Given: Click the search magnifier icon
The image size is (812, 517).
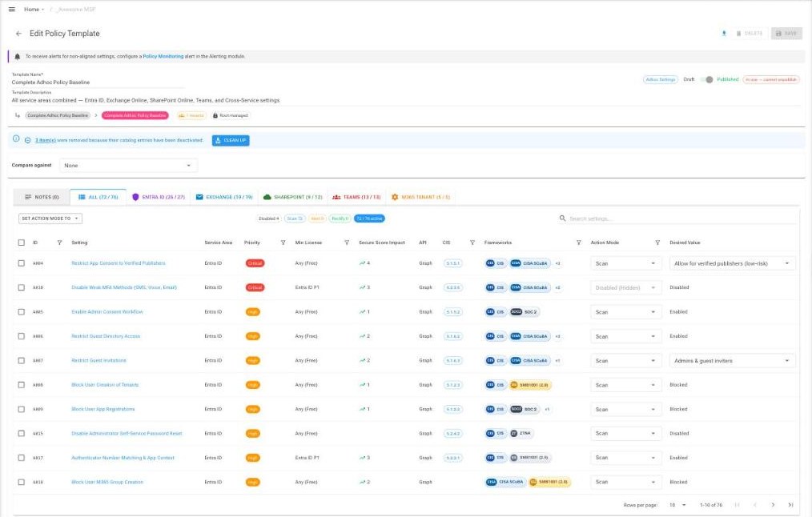Looking at the screenshot, I should (562, 218).
